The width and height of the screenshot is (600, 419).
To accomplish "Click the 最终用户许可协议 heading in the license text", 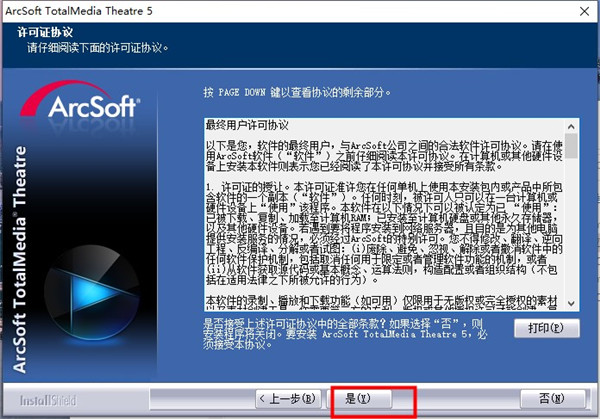I will (247, 125).
